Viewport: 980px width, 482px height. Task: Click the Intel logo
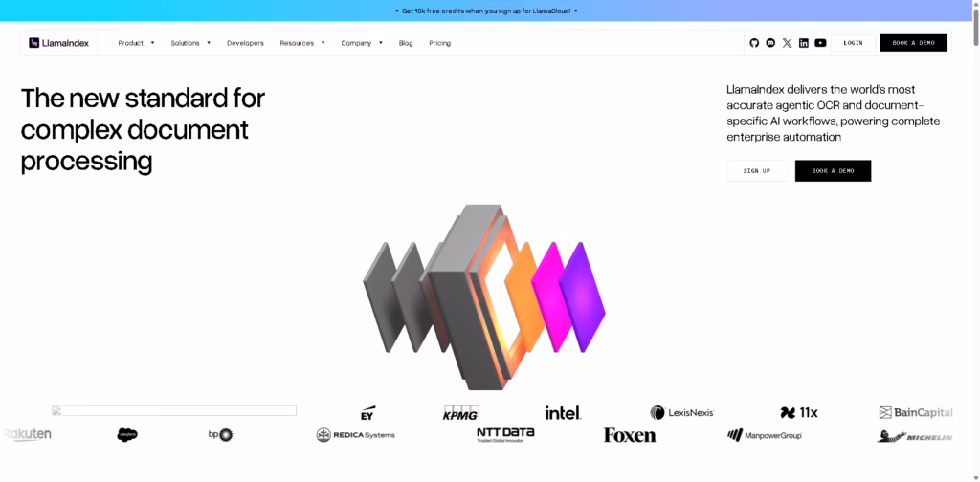point(563,413)
